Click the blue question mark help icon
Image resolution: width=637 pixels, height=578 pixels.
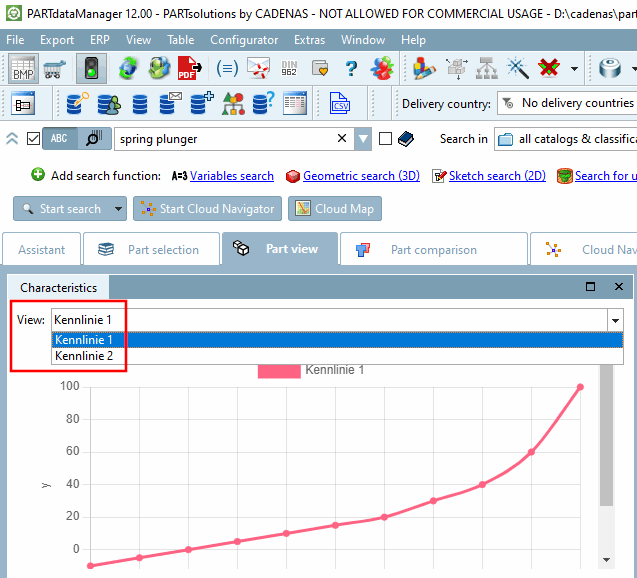(x=351, y=68)
